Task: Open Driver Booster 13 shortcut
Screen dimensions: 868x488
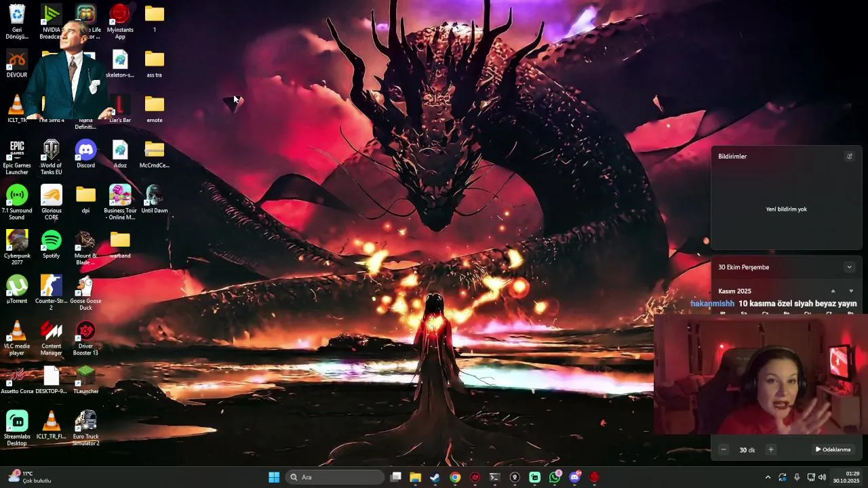Action: point(86,338)
